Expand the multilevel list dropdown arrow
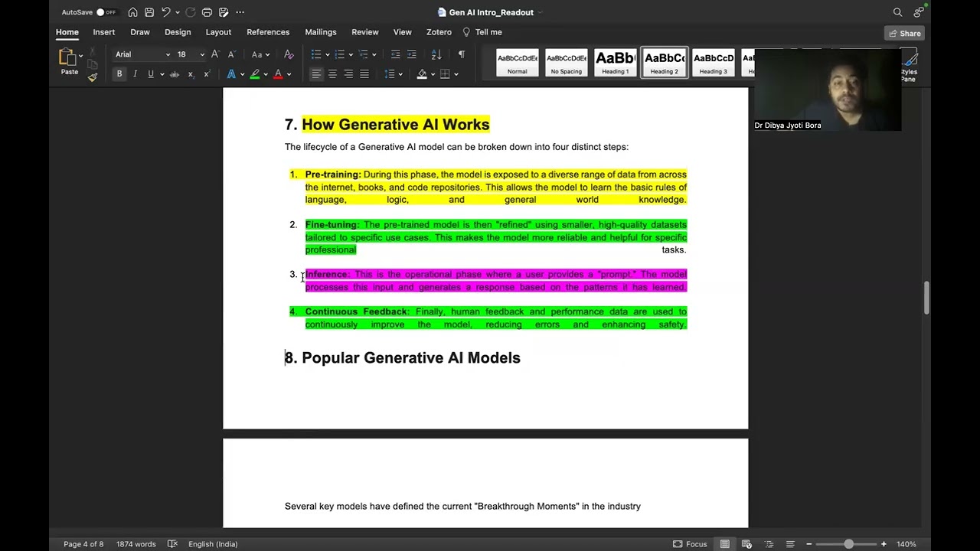The image size is (980, 551). click(x=374, y=55)
